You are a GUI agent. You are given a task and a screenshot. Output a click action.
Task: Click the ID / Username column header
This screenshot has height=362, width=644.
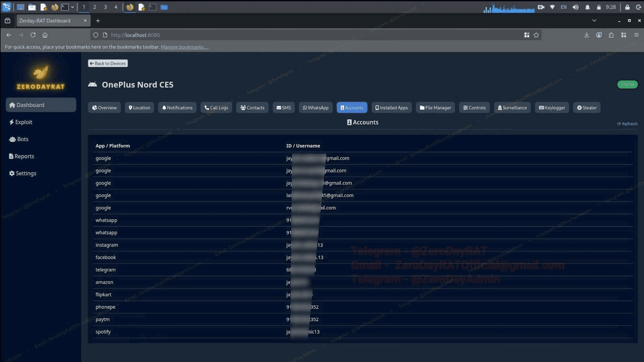click(303, 146)
